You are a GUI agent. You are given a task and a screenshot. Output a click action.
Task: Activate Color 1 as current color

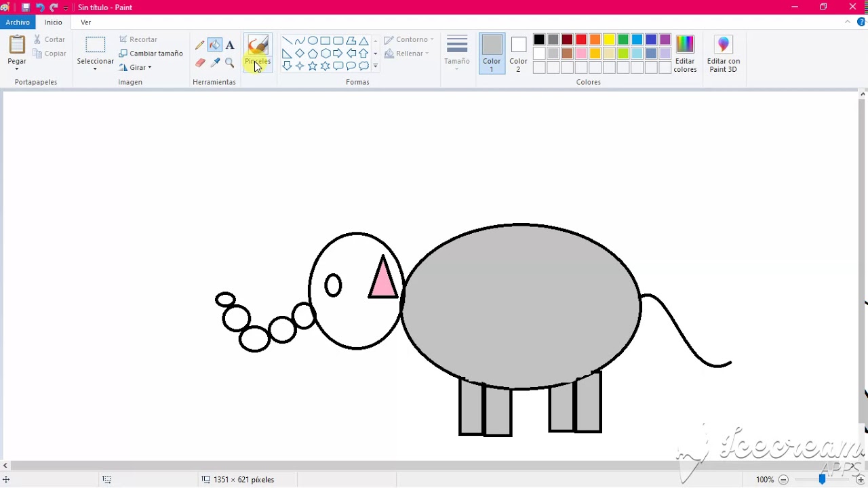pos(492,53)
